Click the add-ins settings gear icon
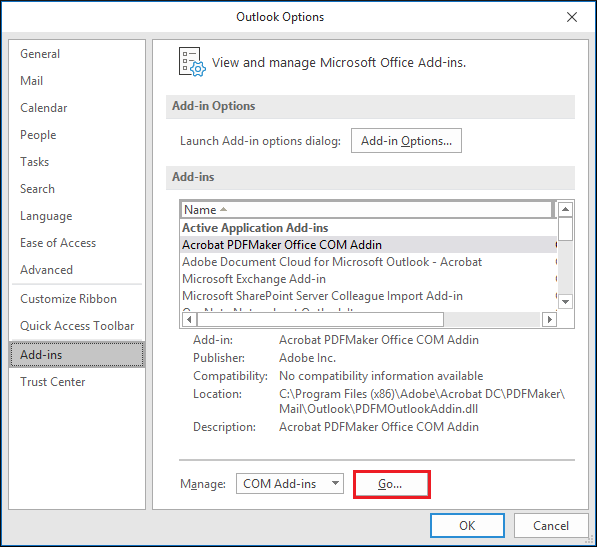This screenshot has width=597, height=547. tap(192, 62)
